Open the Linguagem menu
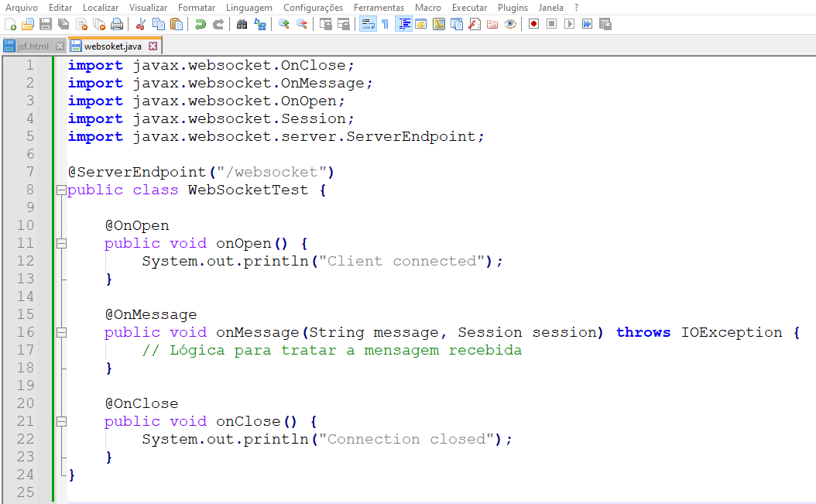This screenshot has width=816, height=504. (x=249, y=8)
